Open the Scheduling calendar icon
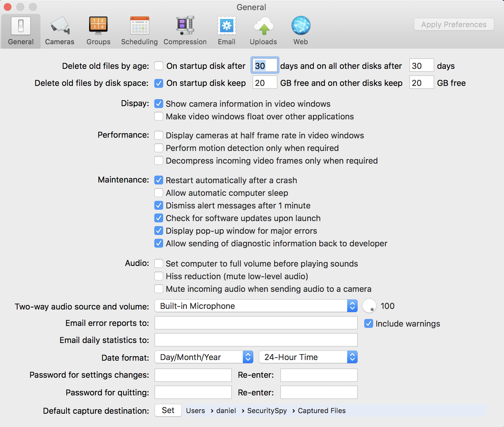Screen dimensions: 504x427 pos(139,26)
